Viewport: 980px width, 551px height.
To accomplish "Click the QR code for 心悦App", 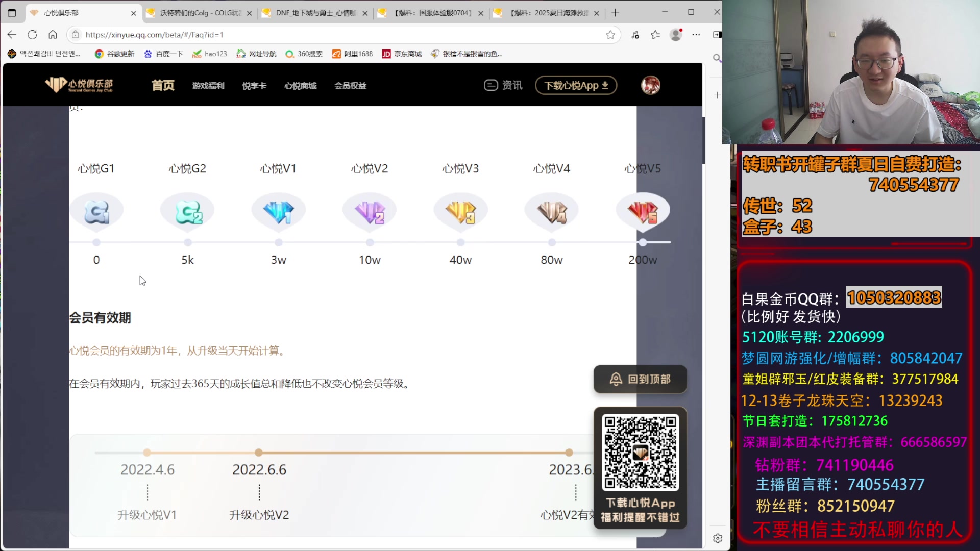I will (640, 453).
